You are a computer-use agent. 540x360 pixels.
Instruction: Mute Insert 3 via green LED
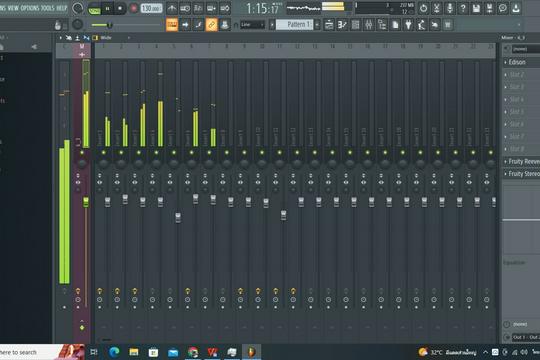pos(138,152)
